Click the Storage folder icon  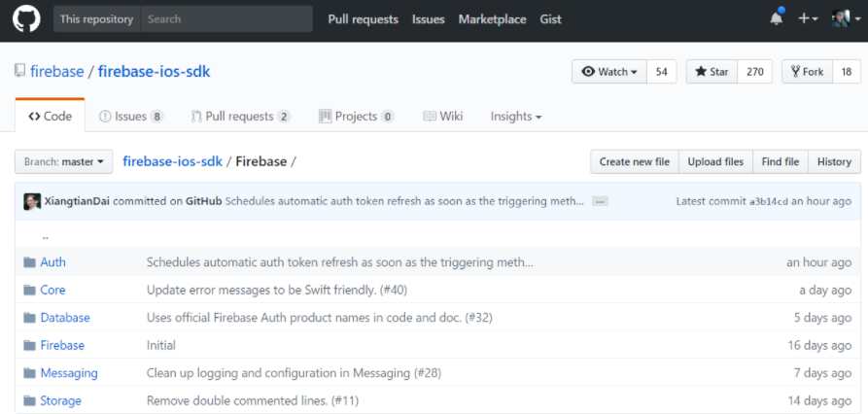pos(26,400)
